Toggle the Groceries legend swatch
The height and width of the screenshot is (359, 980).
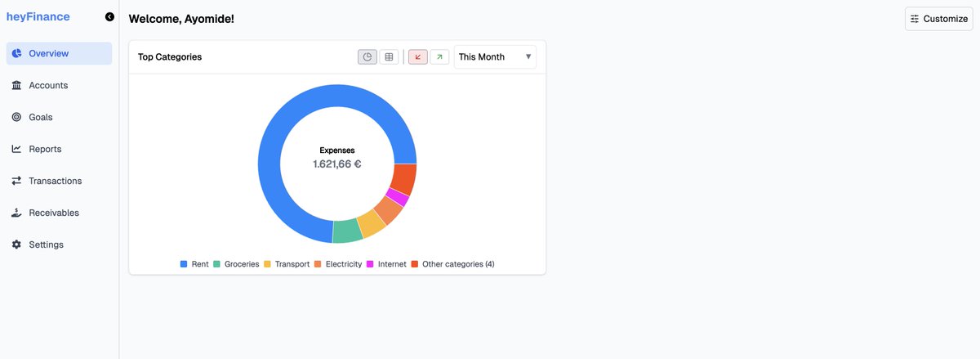point(216,264)
